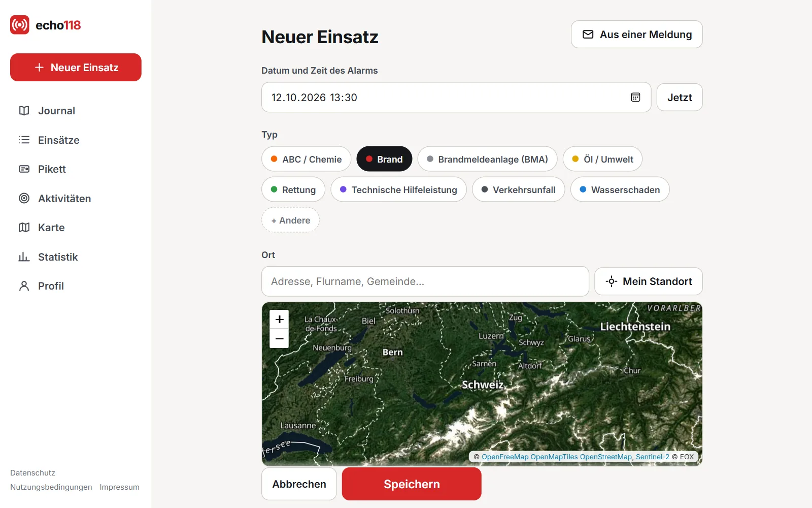Select type Technische Hilfeleistung

coord(398,189)
